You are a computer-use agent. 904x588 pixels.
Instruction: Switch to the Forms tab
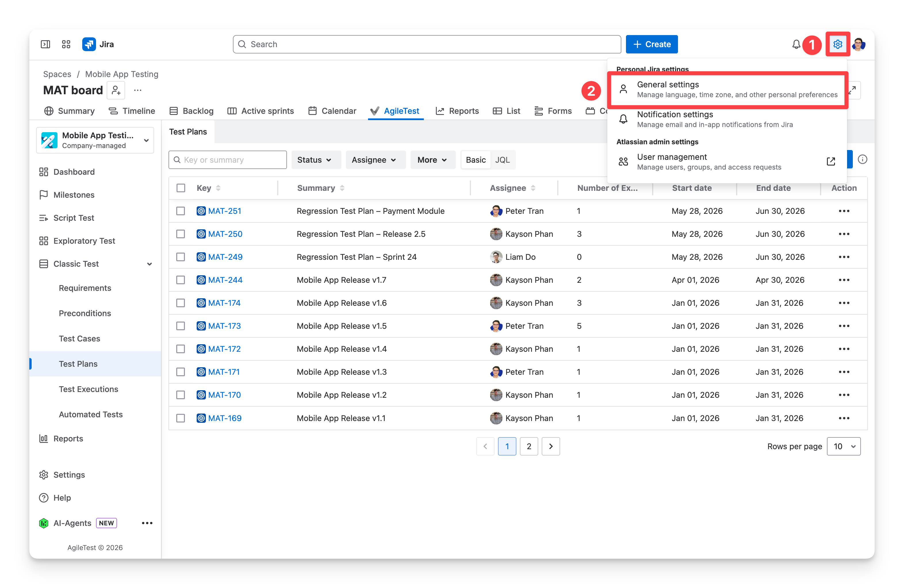pyautogui.click(x=553, y=111)
